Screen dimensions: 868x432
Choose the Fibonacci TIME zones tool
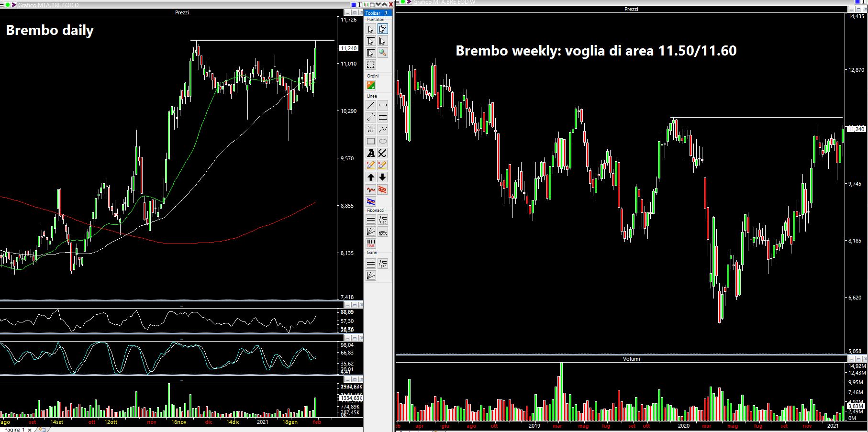pos(370,244)
